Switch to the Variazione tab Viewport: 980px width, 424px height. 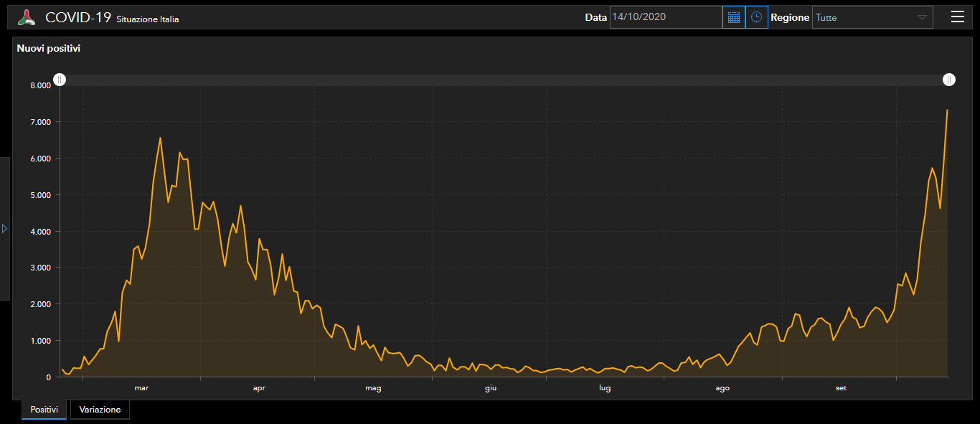pyautogui.click(x=100, y=410)
